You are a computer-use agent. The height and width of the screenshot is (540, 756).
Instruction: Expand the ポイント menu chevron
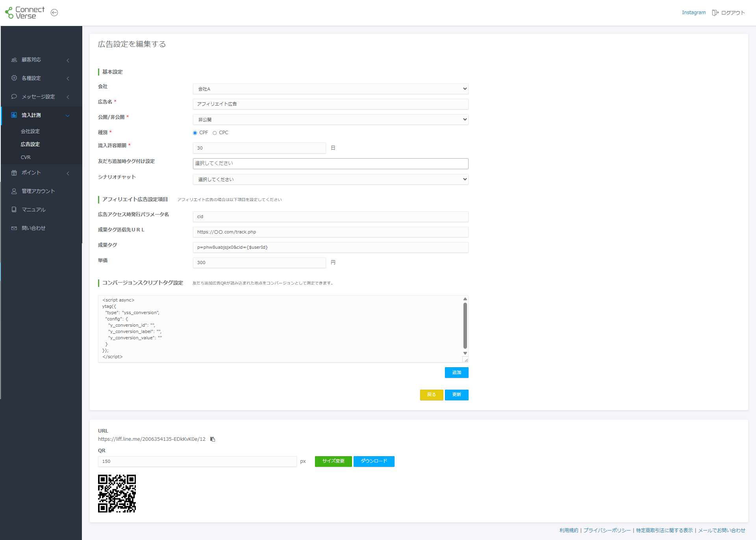coord(68,173)
